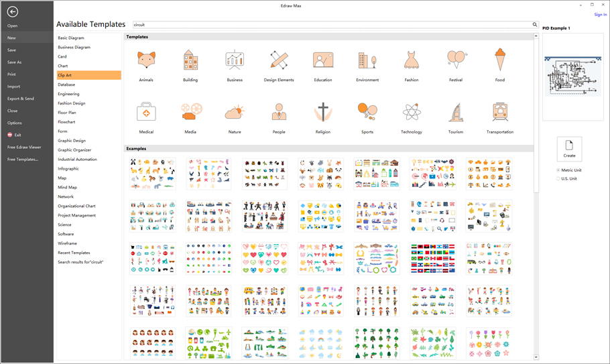Image resolution: width=610 pixels, height=364 pixels.
Task: Click the templates search text field
Action: click(x=332, y=25)
